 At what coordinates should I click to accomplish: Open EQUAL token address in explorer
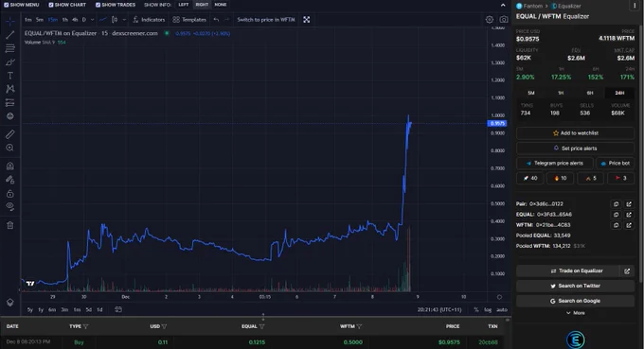[629, 215]
